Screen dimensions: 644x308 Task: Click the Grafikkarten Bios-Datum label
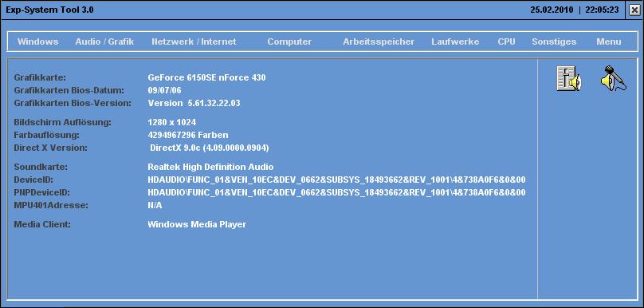pyautogui.click(x=69, y=90)
